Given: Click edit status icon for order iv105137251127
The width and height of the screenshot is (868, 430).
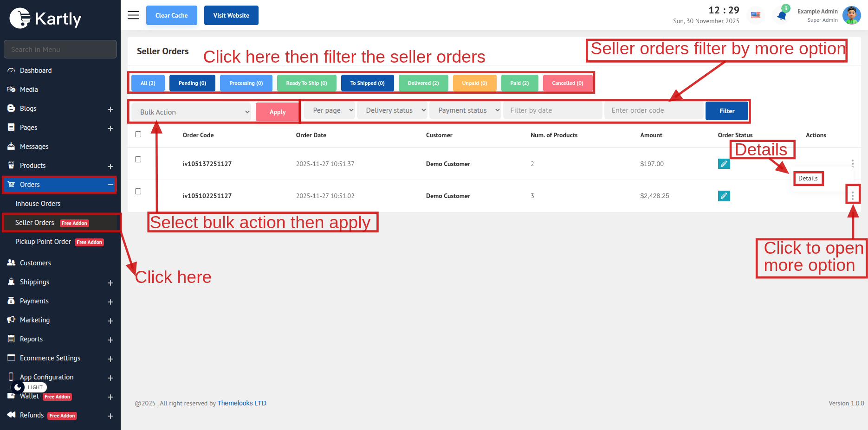Looking at the screenshot, I should click(x=724, y=164).
